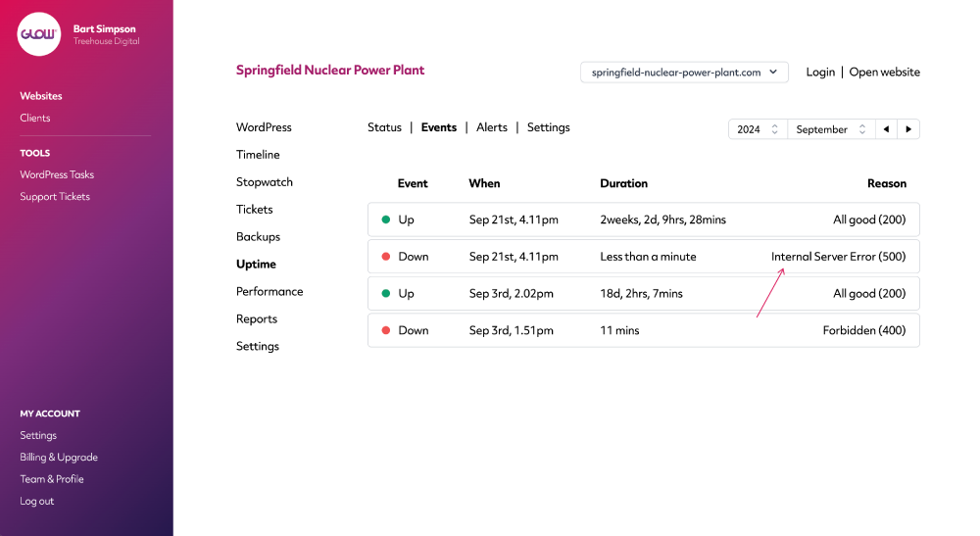Screen dimensions: 980x536
Task: Click the Event column header
Action: coord(413,183)
